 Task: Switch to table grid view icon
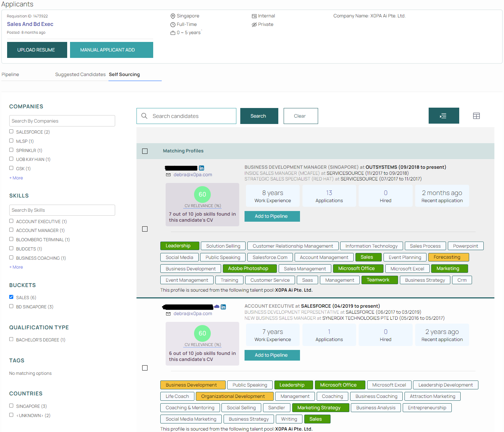(476, 116)
